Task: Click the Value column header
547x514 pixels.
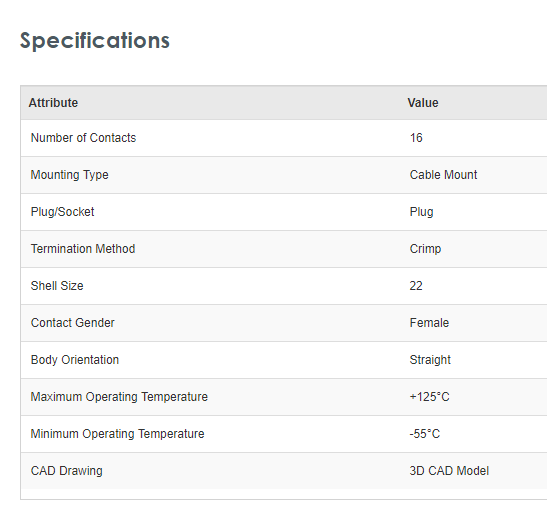Action: tap(423, 103)
